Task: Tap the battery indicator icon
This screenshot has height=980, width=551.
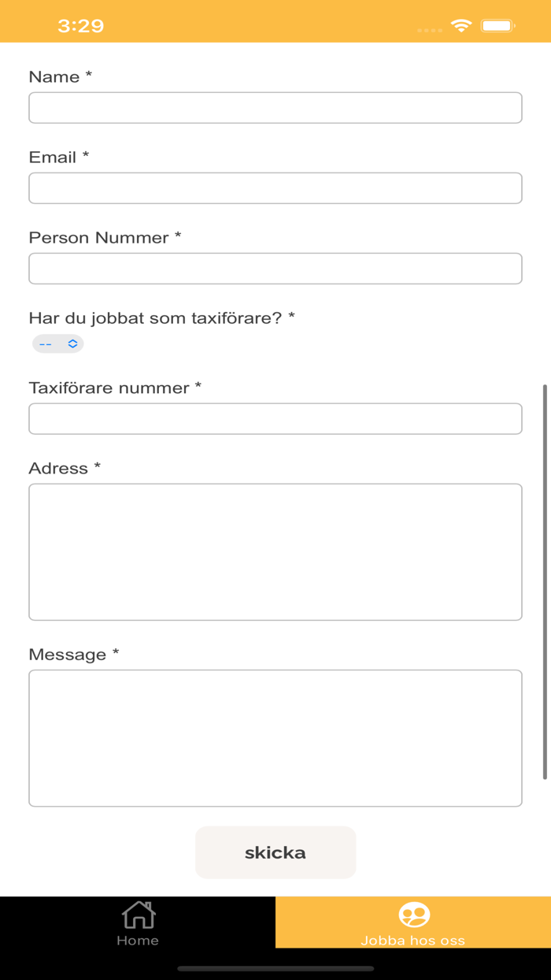Action: coord(497,26)
